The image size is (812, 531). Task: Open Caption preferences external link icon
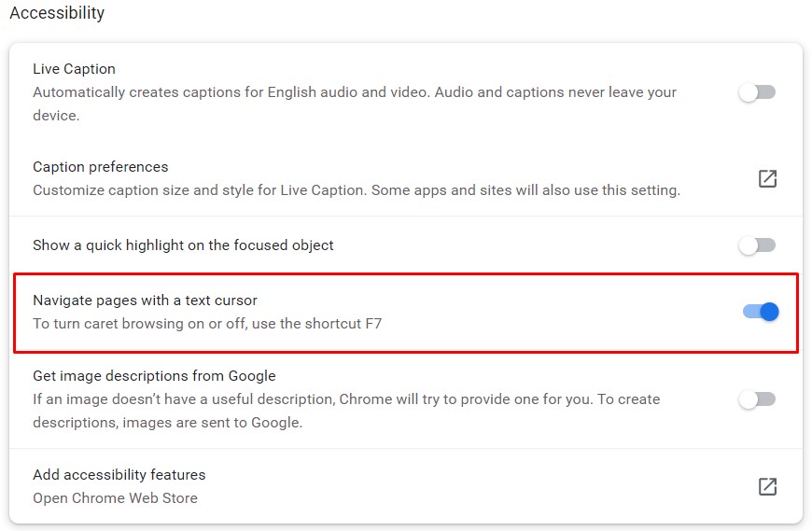(x=767, y=178)
